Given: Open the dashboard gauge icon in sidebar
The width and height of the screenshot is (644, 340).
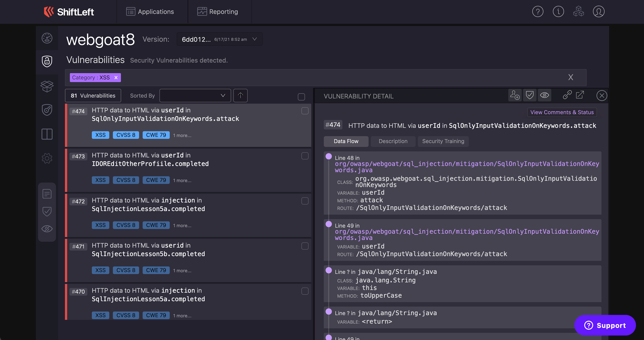Looking at the screenshot, I should click(x=47, y=38).
